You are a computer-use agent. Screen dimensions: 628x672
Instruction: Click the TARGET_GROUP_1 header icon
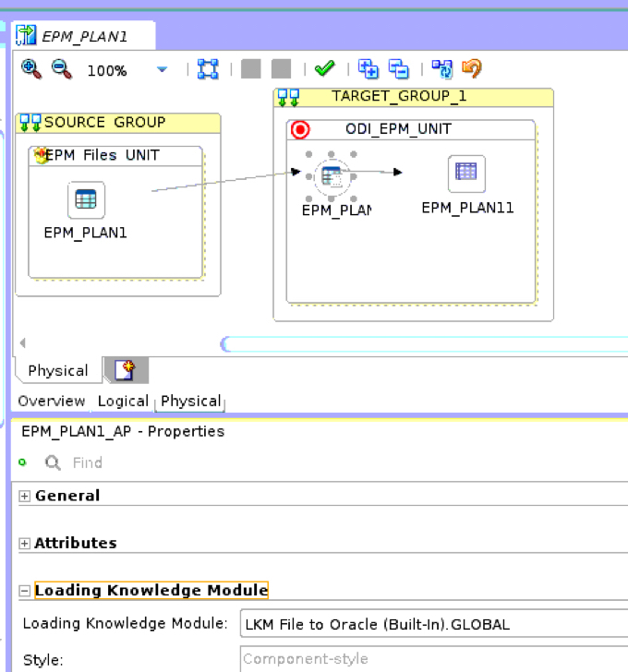[x=288, y=98]
